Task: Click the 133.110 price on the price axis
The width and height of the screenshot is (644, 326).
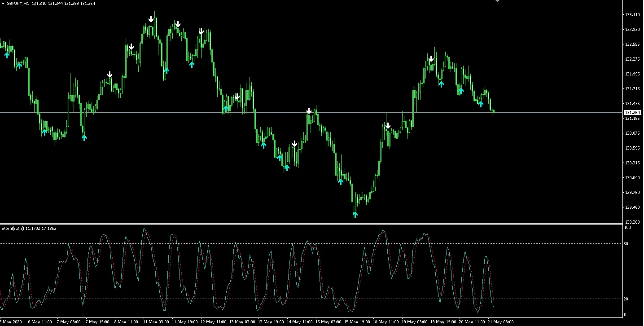Action: [632, 15]
